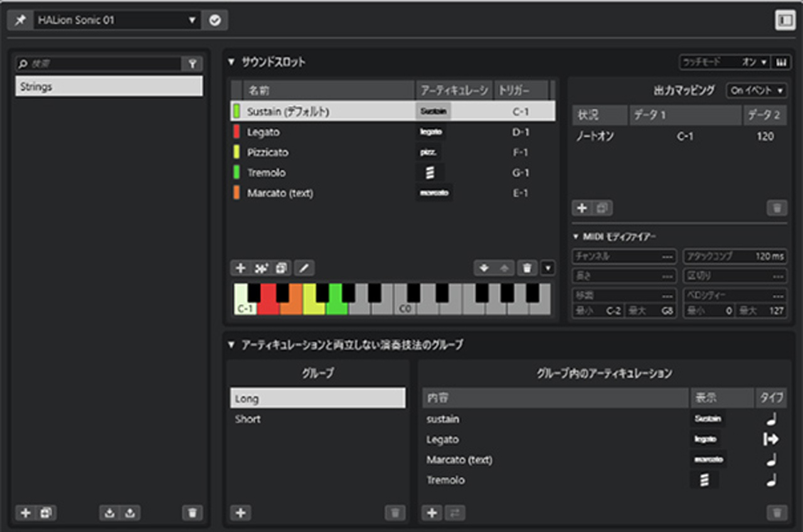Move the Sustain slot down with the arrow icon
This screenshot has height=532, width=803.
point(484,268)
